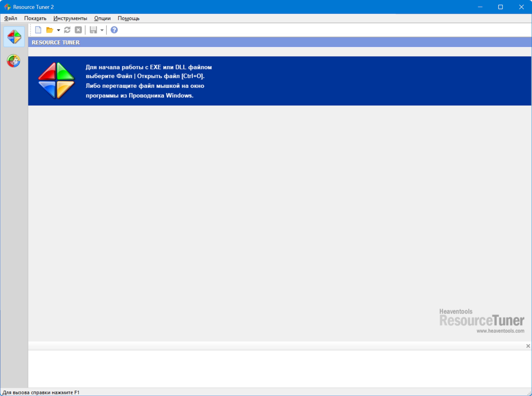Maximize the Resource Tuner 2 window
This screenshot has width=532, height=396.
(500, 7)
